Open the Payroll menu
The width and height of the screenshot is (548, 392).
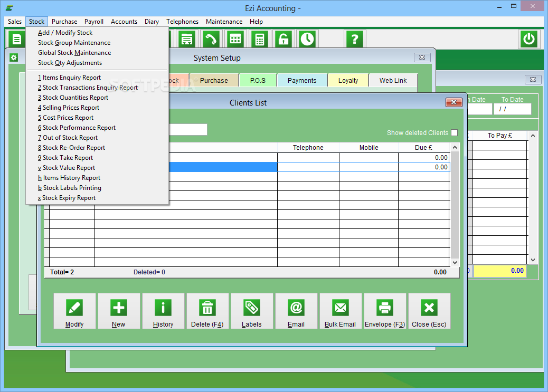pos(94,22)
